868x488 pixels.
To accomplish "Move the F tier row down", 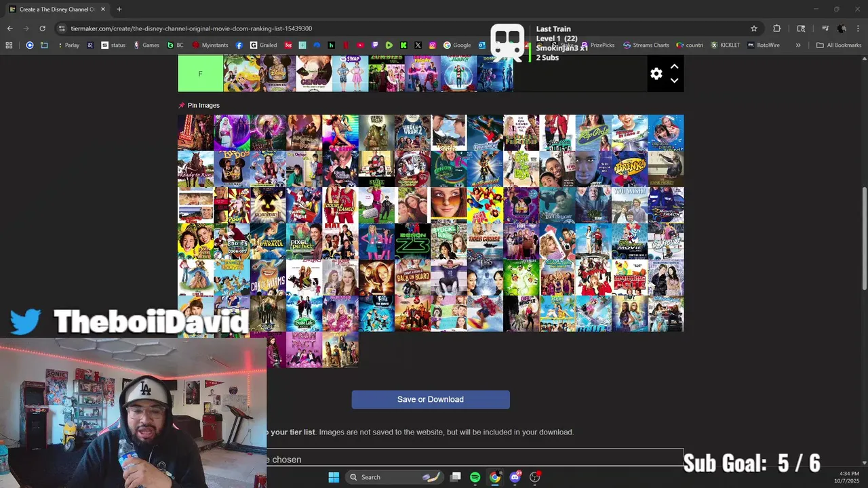I will tap(674, 81).
